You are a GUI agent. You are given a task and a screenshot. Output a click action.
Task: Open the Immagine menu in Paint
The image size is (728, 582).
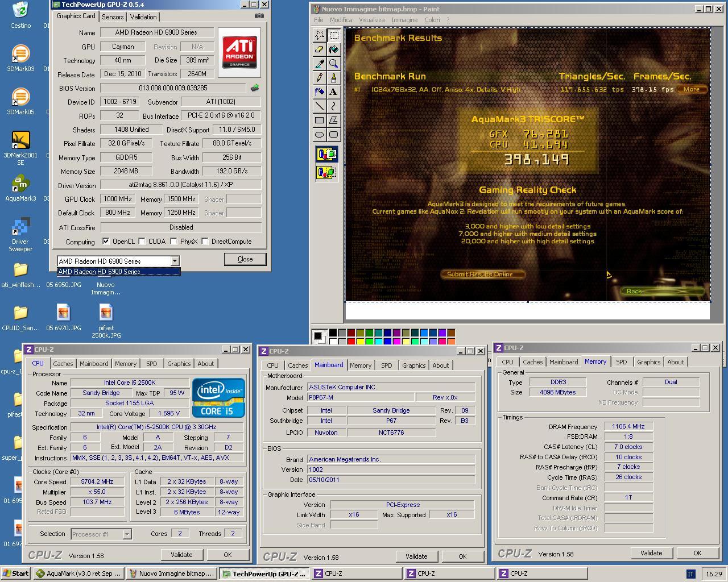(404, 20)
